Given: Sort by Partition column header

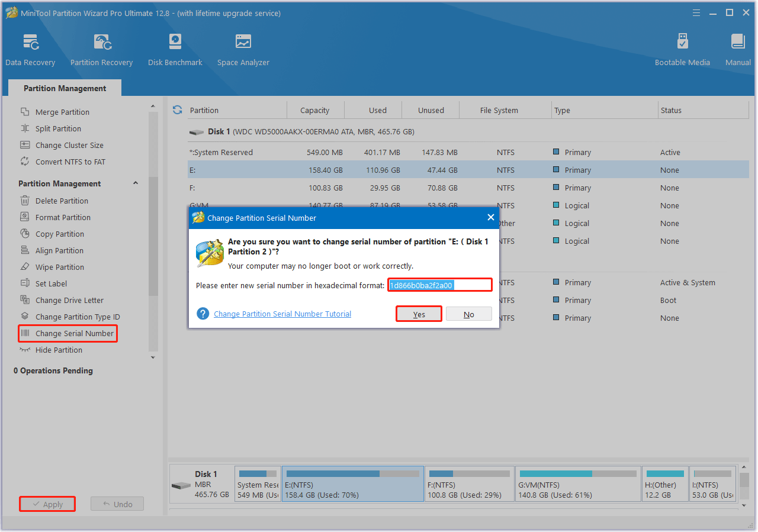Looking at the screenshot, I should (x=204, y=110).
